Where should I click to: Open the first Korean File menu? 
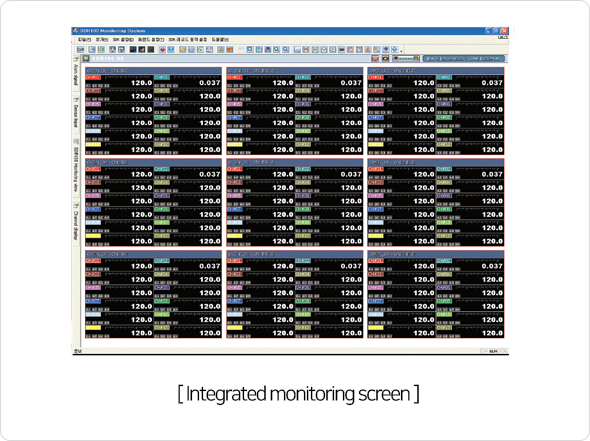(84, 40)
